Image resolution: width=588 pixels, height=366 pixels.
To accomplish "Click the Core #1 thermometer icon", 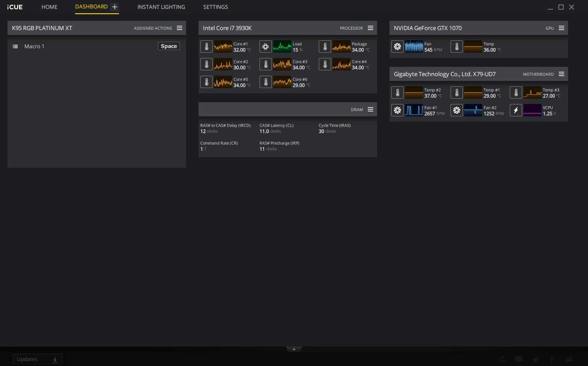I will pos(206,46).
